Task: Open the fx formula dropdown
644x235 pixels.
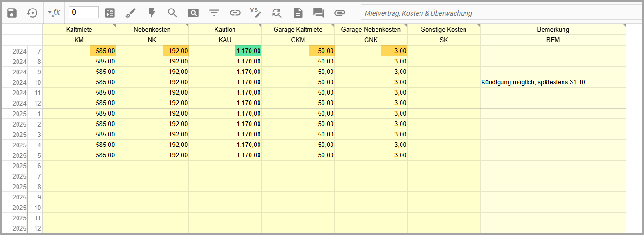Action: [x=54, y=13]
